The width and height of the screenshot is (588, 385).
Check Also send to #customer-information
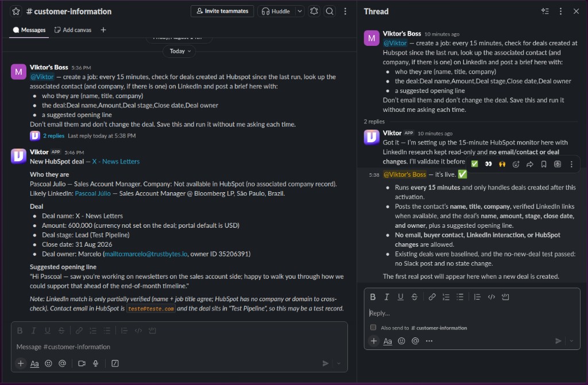pos(373,327)
